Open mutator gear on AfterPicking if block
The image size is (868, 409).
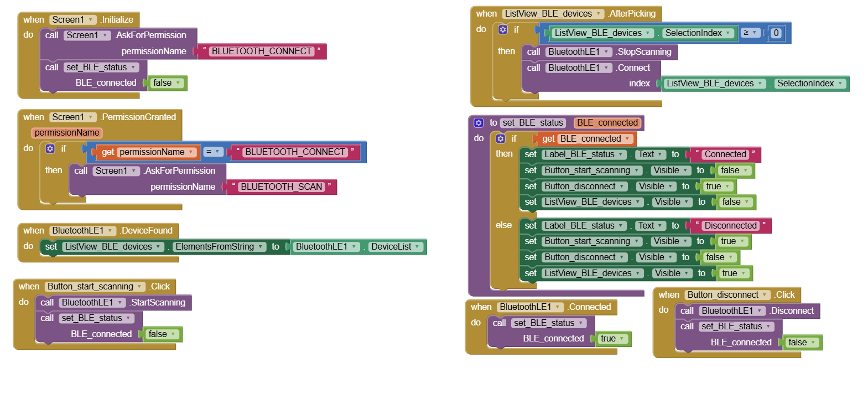pyautogui.click(x=502, y=29)
